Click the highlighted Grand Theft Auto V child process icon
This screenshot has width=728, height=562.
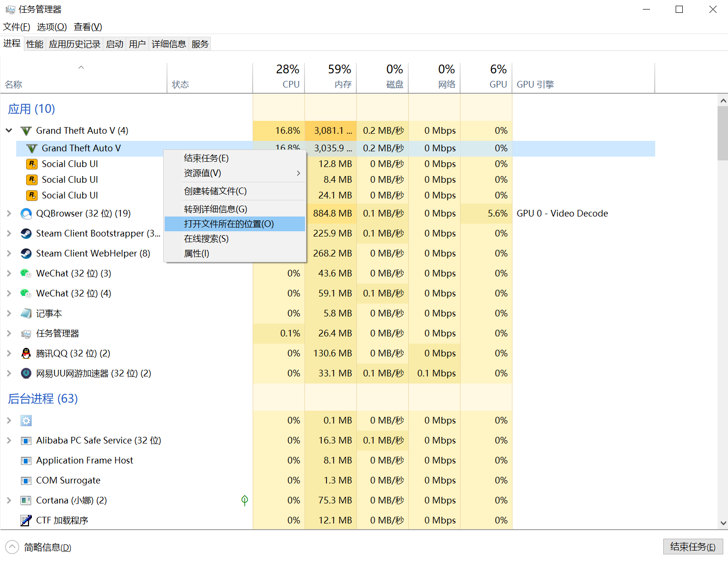32,148
